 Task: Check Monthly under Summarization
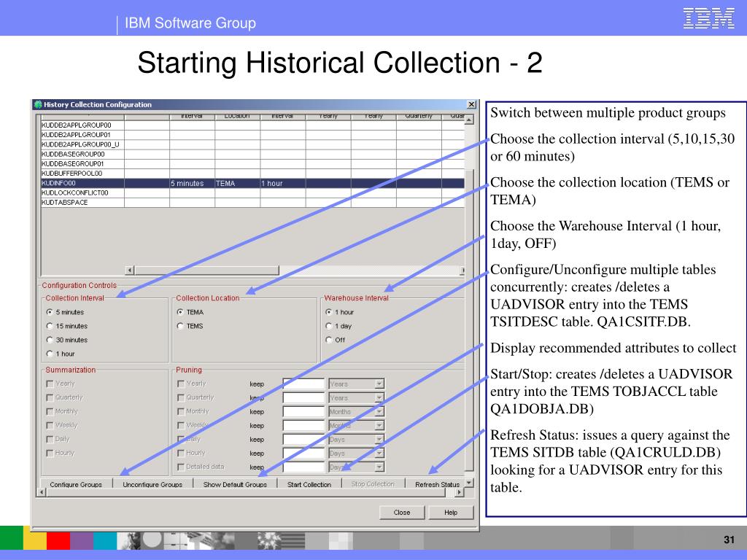(x=50, y=411)
